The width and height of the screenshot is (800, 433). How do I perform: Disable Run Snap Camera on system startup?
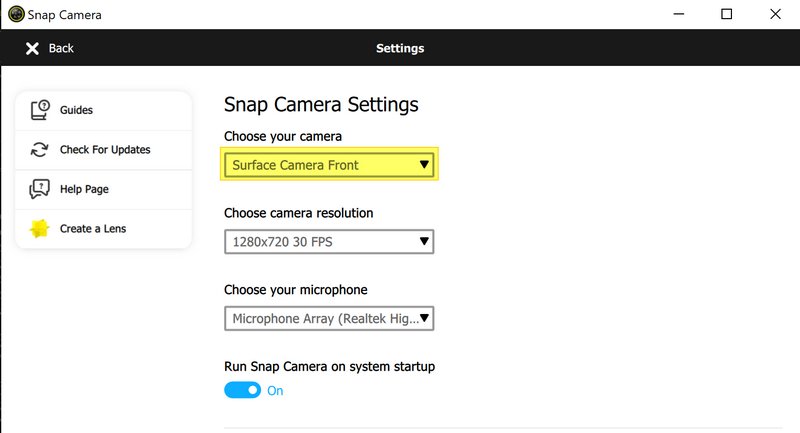tap(242, 390)
